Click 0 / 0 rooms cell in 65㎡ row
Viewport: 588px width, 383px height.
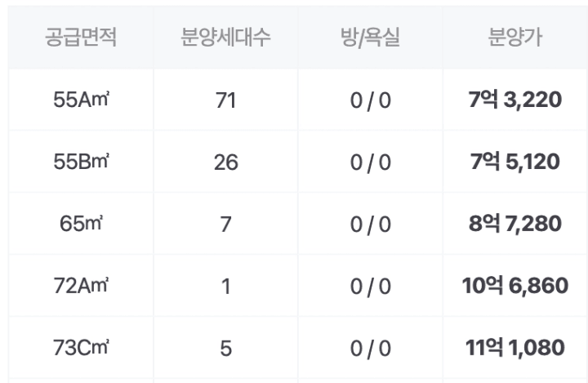coord(371,225)
